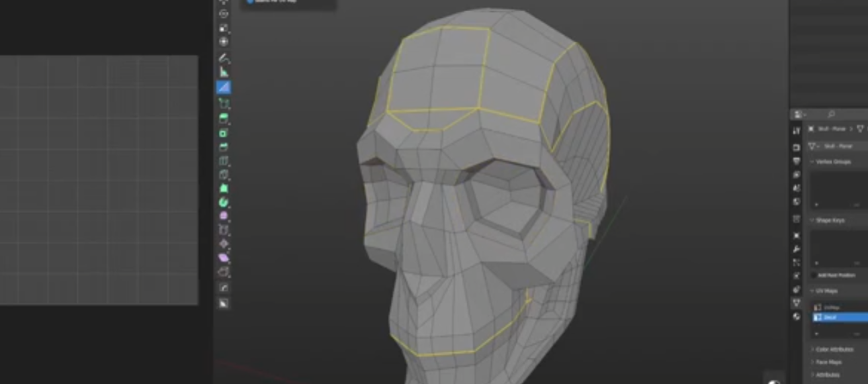Select the purple Shear tool
The image size is (868, 384).
click(x=224, y=258)
